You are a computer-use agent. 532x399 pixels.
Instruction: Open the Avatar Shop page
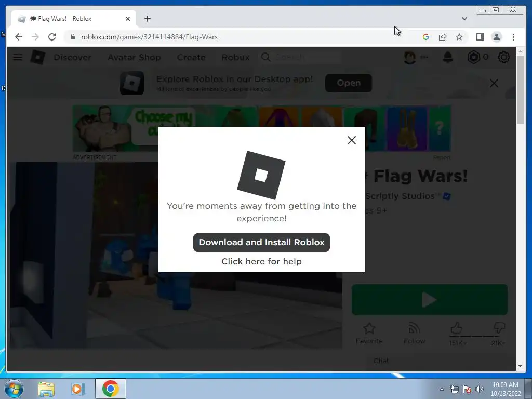(134, 57)
